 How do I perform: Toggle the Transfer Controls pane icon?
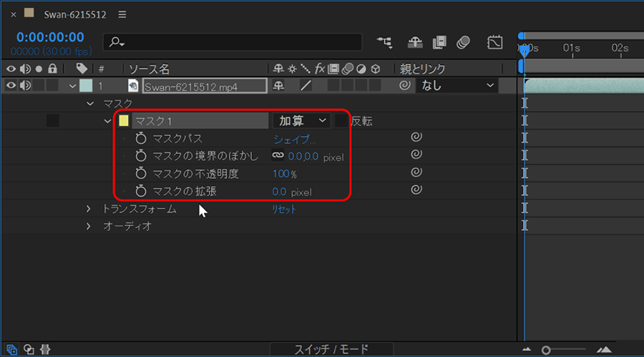[x=29, y=350]
